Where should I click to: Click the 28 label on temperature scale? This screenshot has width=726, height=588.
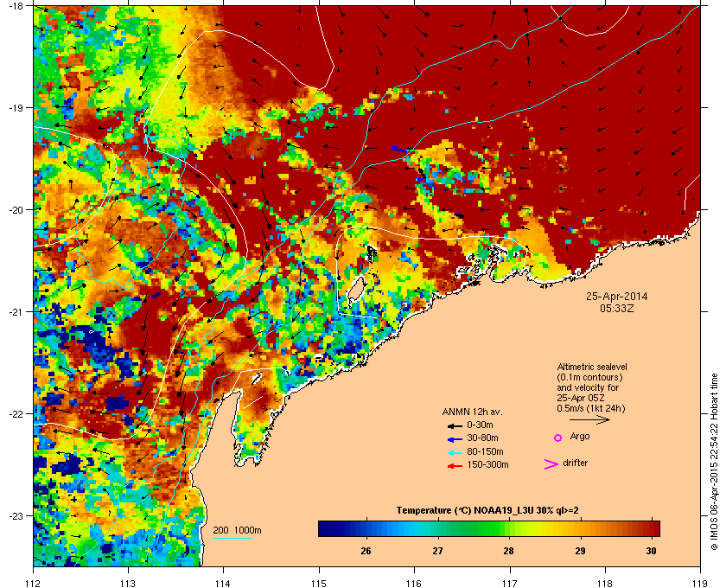click(x=509, y=551)
